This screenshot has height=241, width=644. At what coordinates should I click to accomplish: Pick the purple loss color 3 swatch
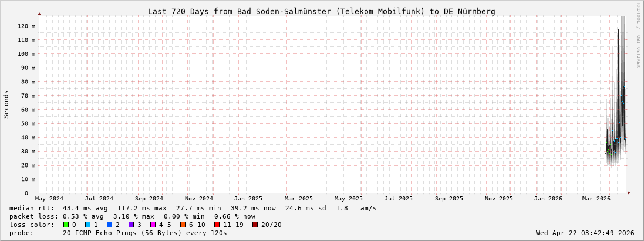click(131, 225)
